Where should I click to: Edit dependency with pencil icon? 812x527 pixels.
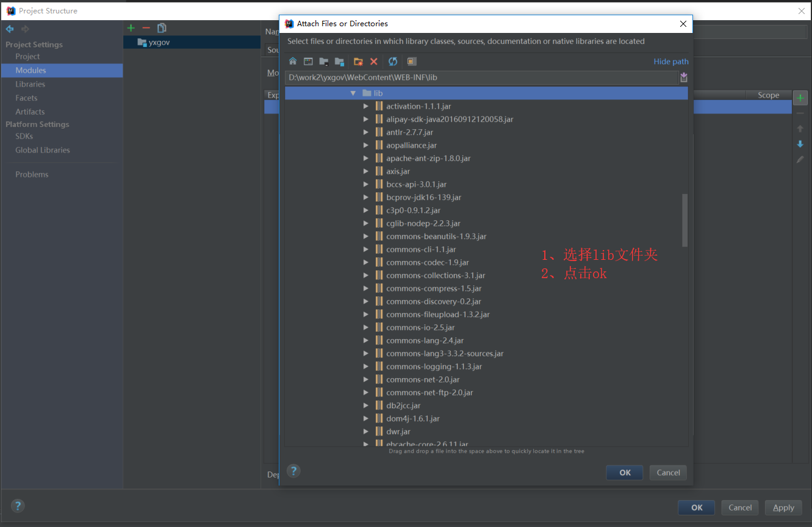[x=800, y=159]
